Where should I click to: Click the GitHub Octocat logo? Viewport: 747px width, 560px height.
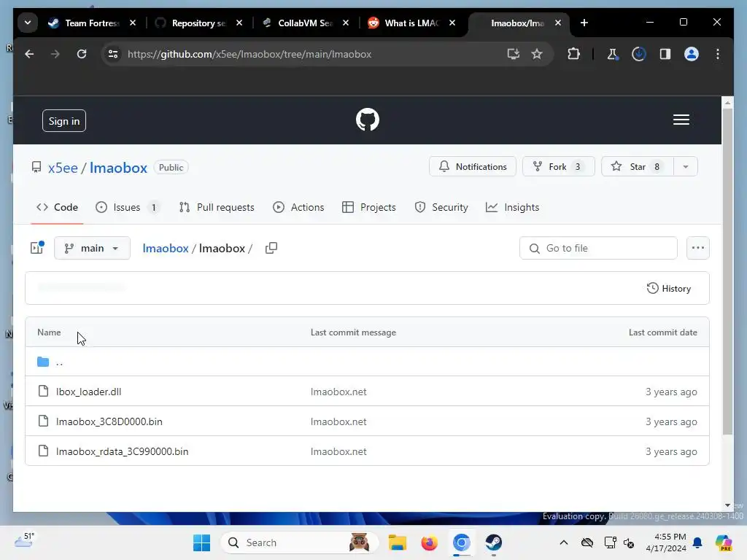368,120
